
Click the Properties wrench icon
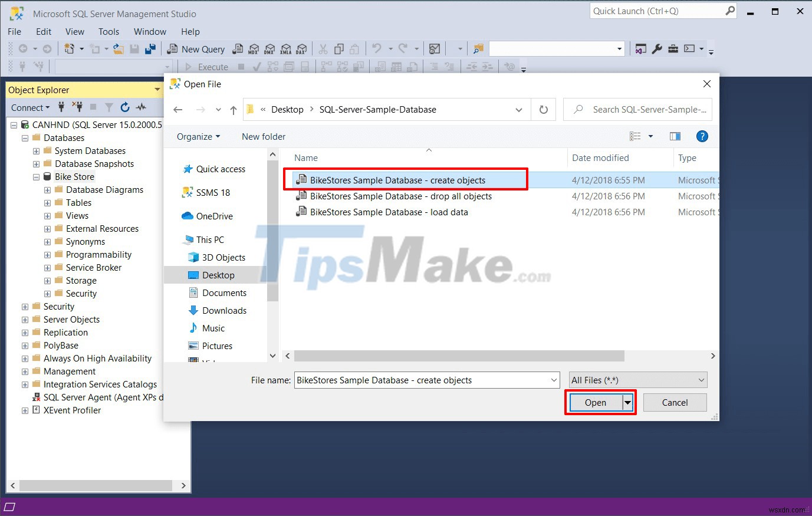click(x=657, y=49)
